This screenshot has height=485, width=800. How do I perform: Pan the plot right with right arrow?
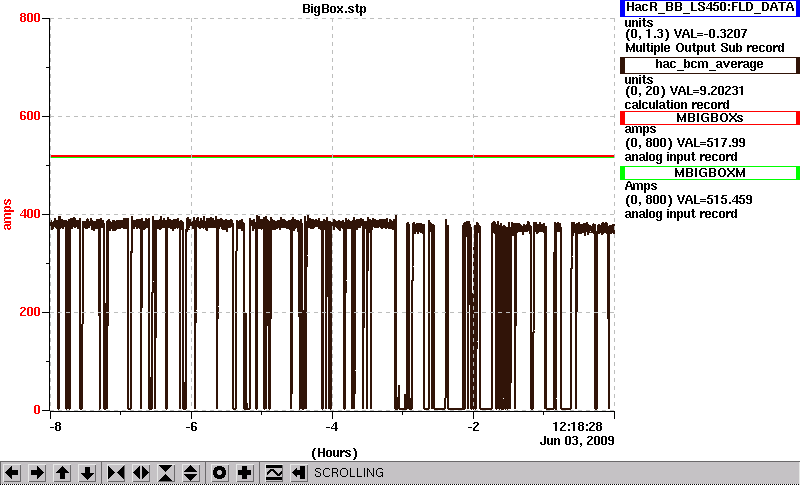[x=37, y=473]
